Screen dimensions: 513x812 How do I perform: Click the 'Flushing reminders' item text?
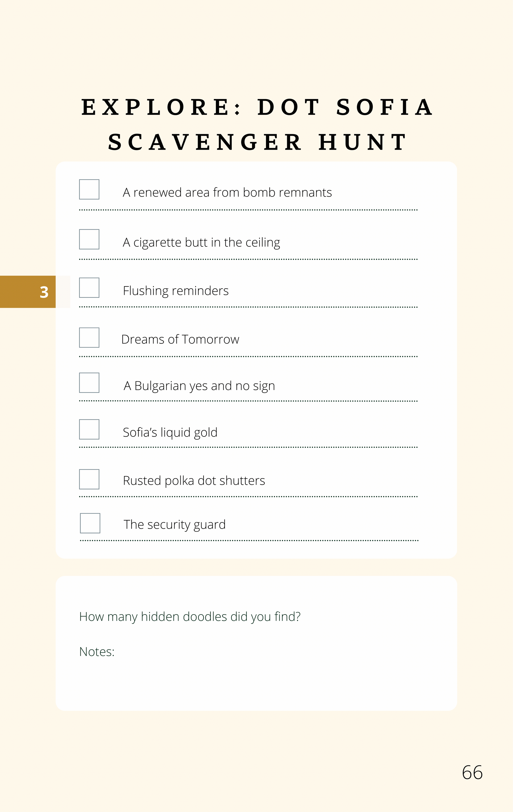coord(176,291)
